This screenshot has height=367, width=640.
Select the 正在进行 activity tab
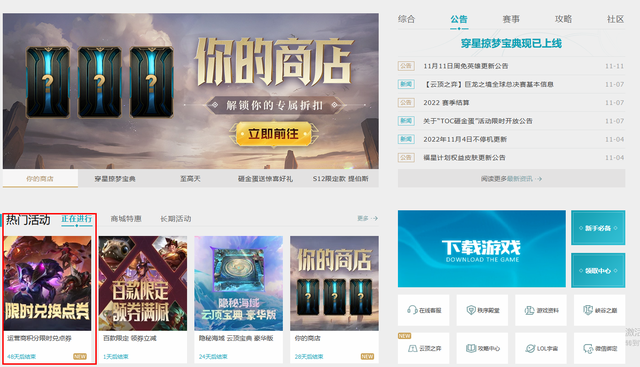tap(77, 219)
